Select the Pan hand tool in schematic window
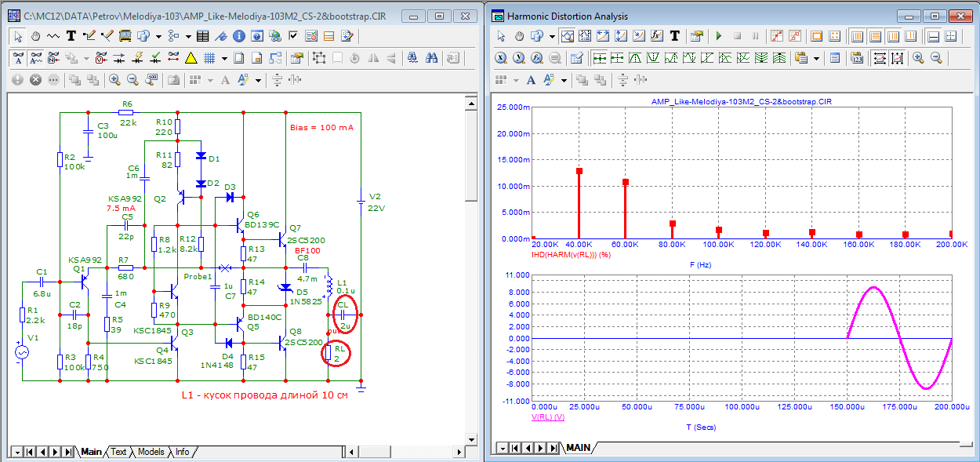 (35, 35)
